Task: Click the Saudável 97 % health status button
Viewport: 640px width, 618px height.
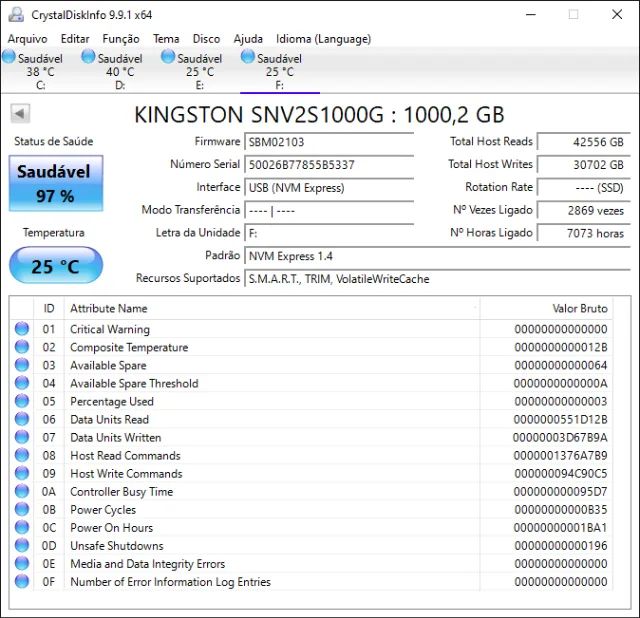Action: 56,183
